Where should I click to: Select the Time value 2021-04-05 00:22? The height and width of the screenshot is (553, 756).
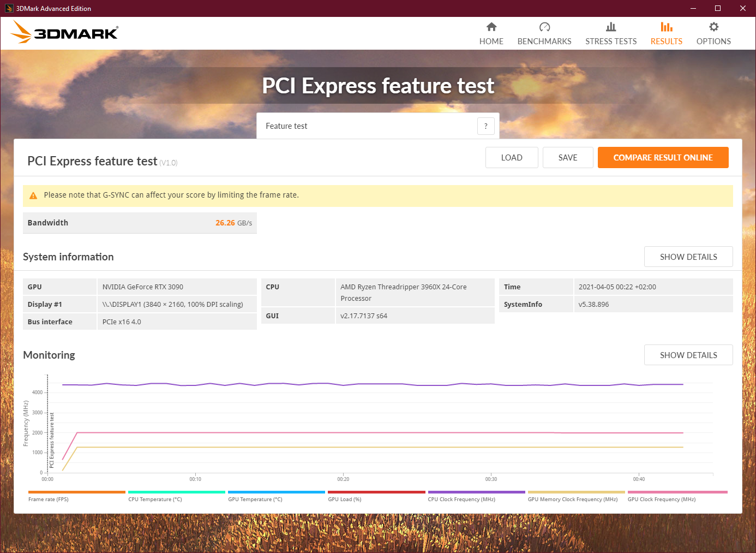point(617,287)
